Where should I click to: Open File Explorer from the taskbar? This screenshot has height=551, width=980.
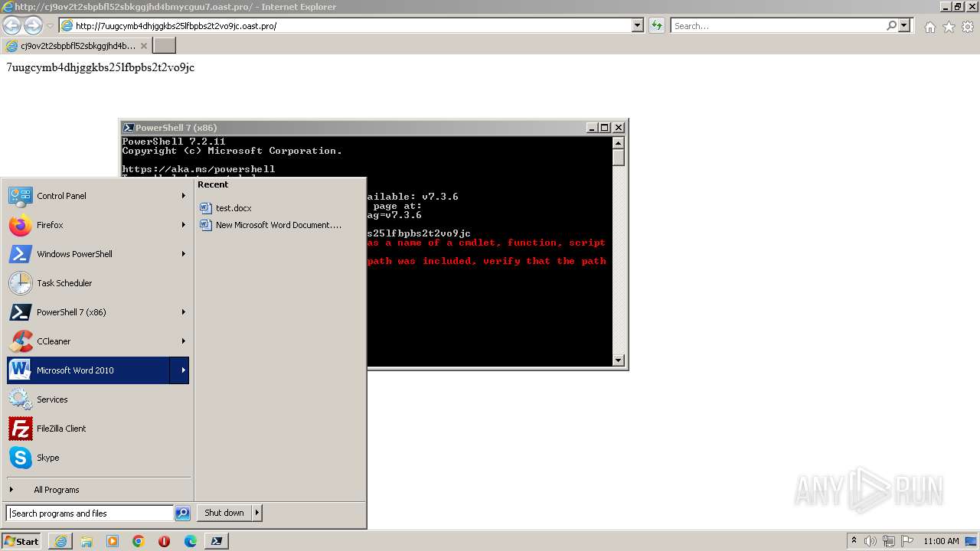[87, 541]
